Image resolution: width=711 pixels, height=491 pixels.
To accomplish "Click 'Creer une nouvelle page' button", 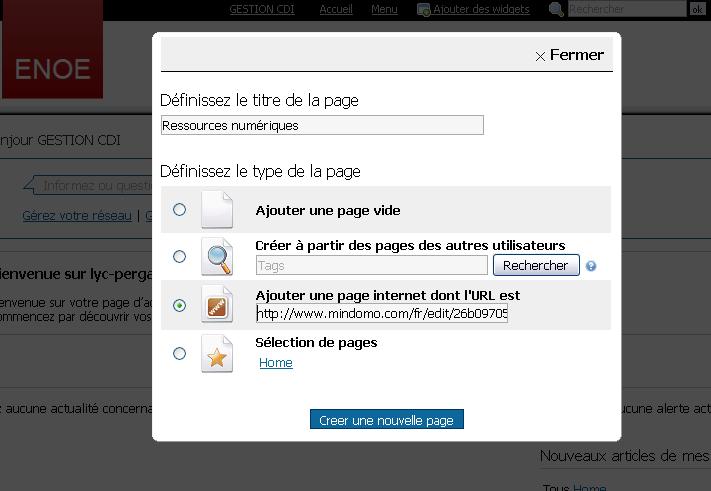I will pyautogui.click(x=386, y=421).
